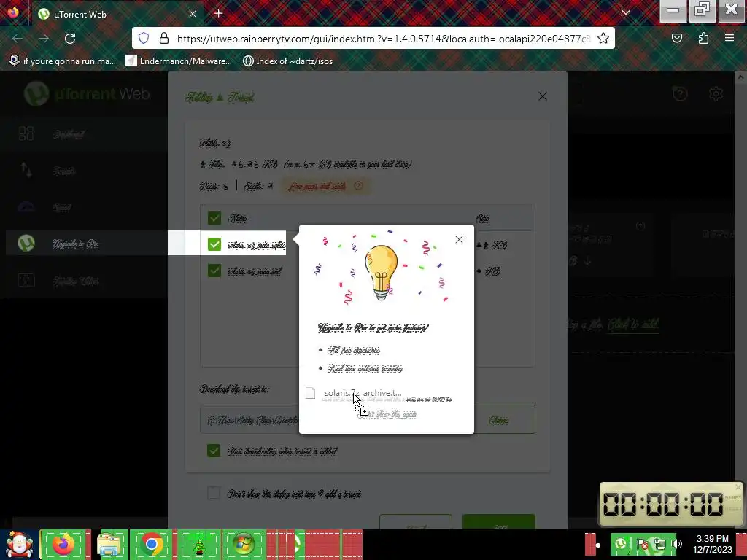747x560 pixels.
Task: Close the µTorrent Web tab
Action: [193, 14]
